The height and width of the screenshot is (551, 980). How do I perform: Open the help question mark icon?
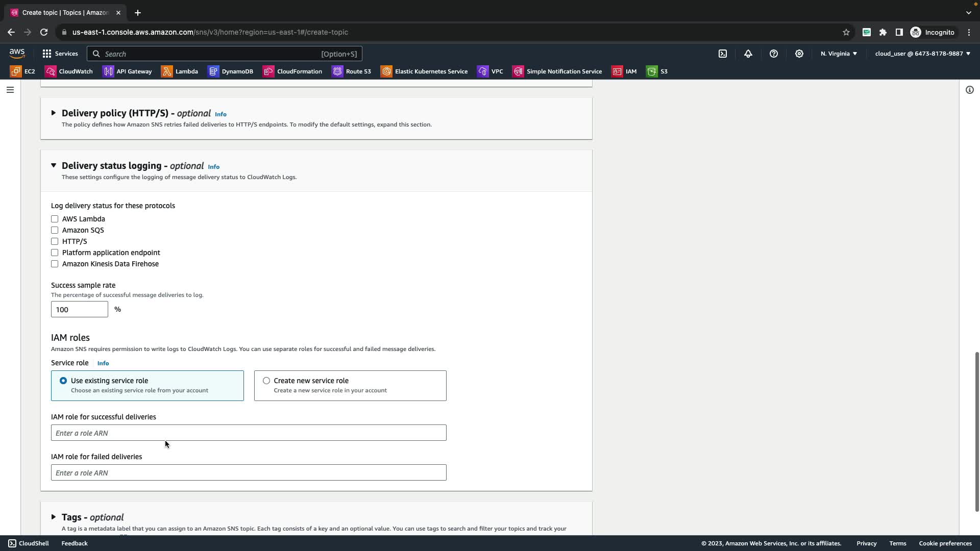774,54
